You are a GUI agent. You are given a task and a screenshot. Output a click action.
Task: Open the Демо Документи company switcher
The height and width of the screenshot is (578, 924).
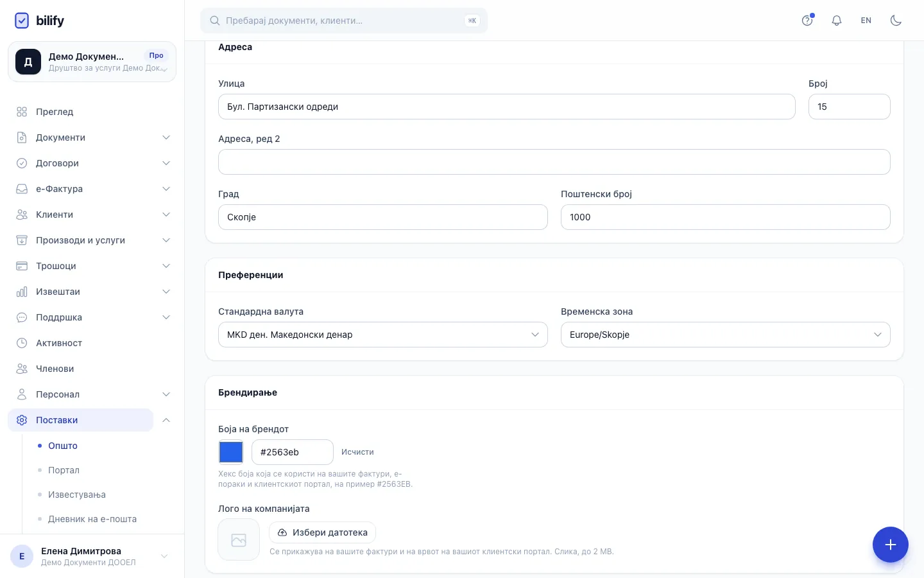(92, 62)
